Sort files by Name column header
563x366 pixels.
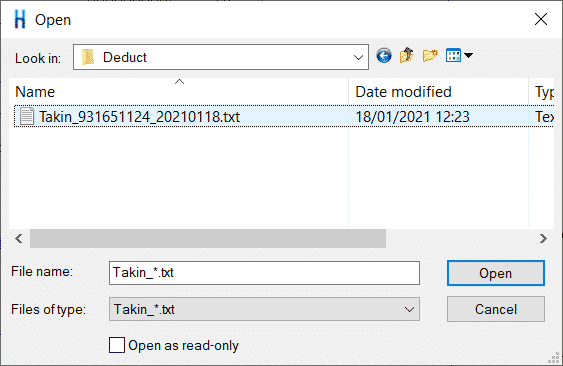[178, 92]
